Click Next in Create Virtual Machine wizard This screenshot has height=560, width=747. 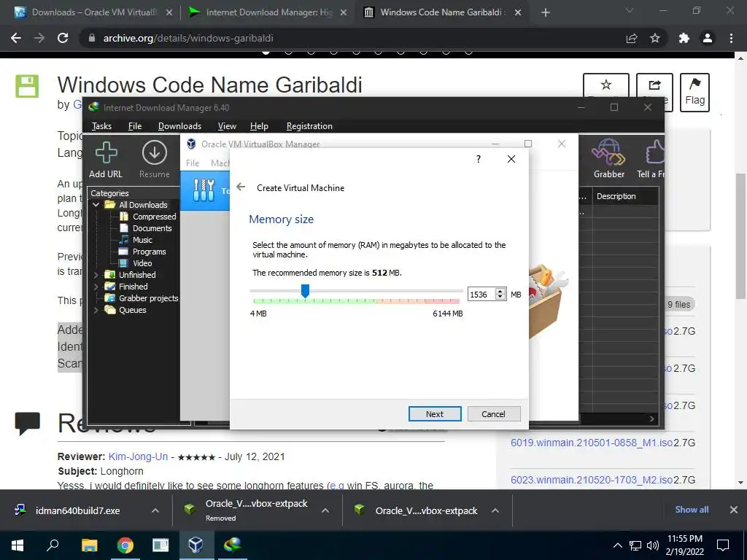pyautogui.click(x=435, y=414)
